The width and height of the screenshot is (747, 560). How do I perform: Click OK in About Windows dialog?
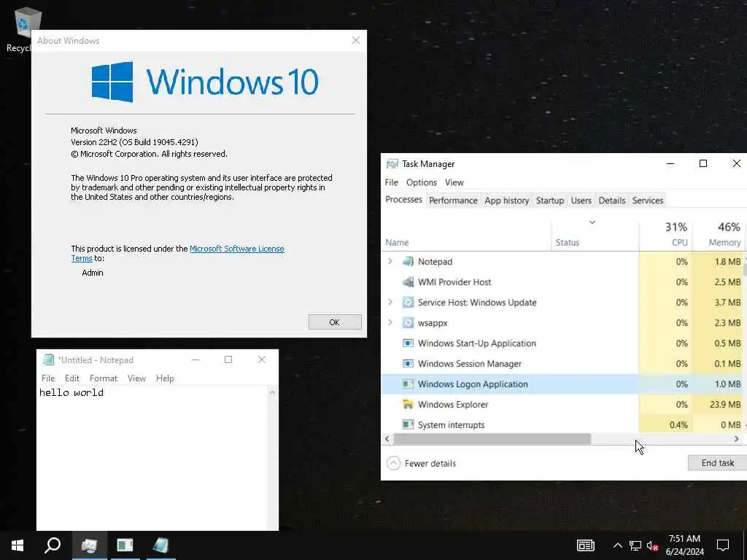tap(334, 322)
